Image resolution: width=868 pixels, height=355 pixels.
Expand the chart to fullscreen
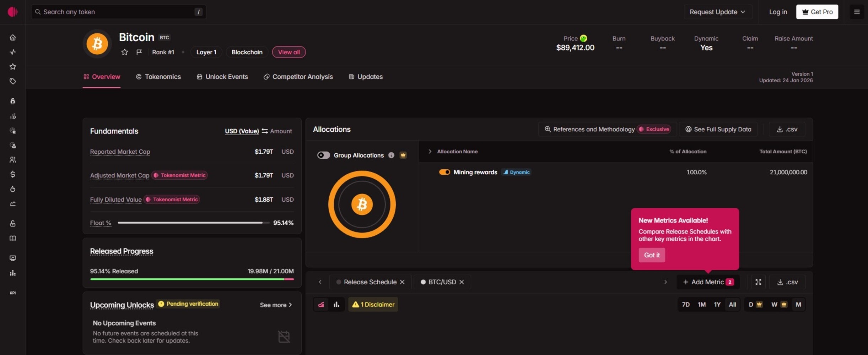(x=758, y=282)
